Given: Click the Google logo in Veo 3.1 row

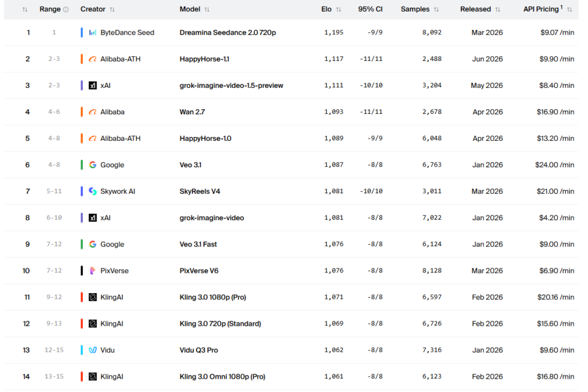Looking at the screenshot, I should pyautogui.click(x=92, y=165).
